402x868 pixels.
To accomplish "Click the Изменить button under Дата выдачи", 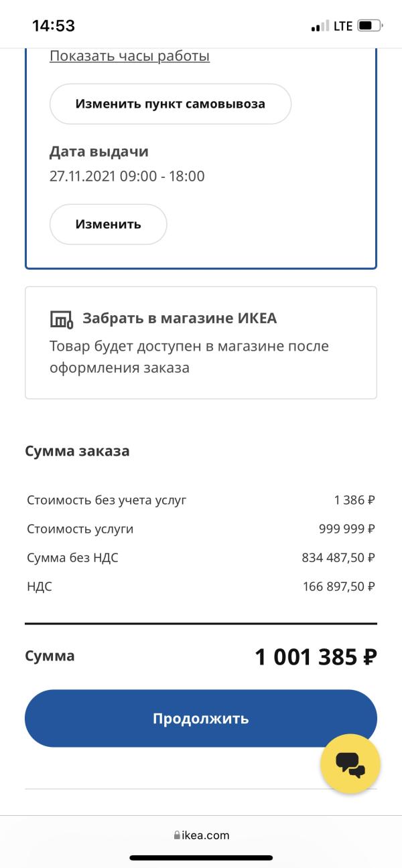I will pyautogui.click(x=108, y=224).
